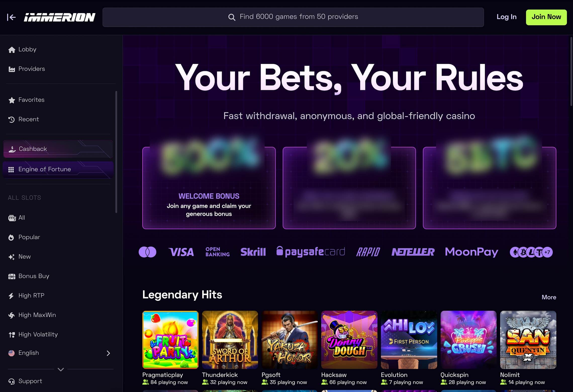Show the +7 additional cryptocurrencies
This screenshot has height=392, width=573.
[x=547, y=252]
